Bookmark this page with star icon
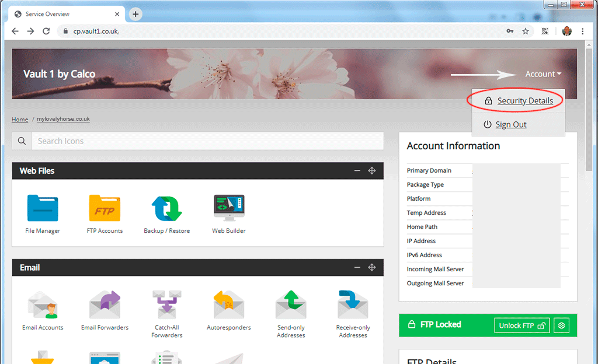Image resolution: width=598 pixels, height=364 pixels. (x=526, y=32)
